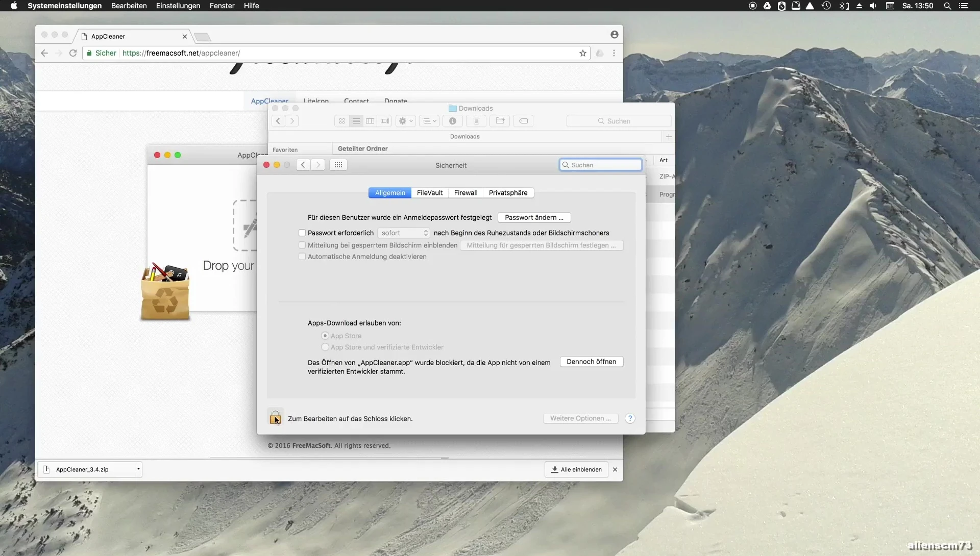Click Passwort ändern button
This screenshot has height=556, width=980.
[534, 217]
